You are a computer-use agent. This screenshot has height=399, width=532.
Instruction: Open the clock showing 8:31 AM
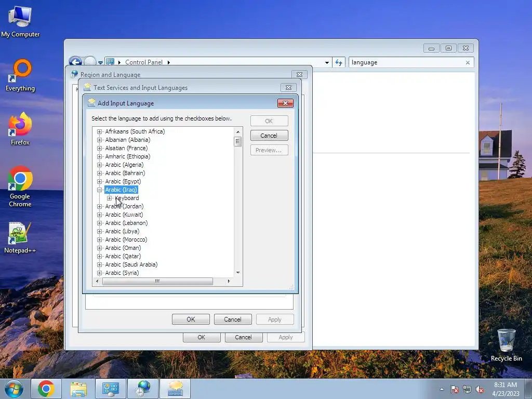pos(506,389)
